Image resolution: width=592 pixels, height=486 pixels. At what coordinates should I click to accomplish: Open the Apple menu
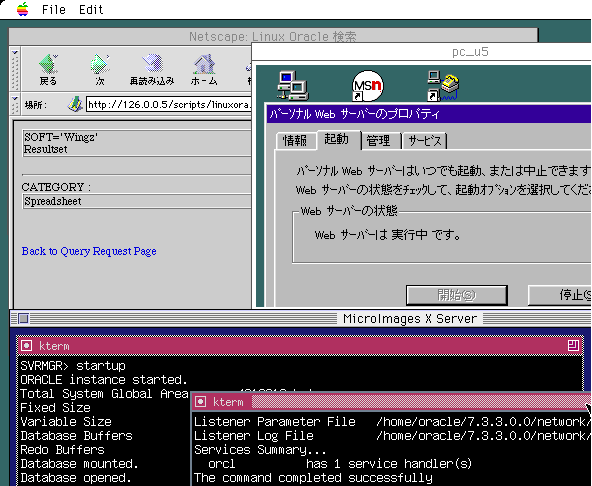click(x=23, y=9)
